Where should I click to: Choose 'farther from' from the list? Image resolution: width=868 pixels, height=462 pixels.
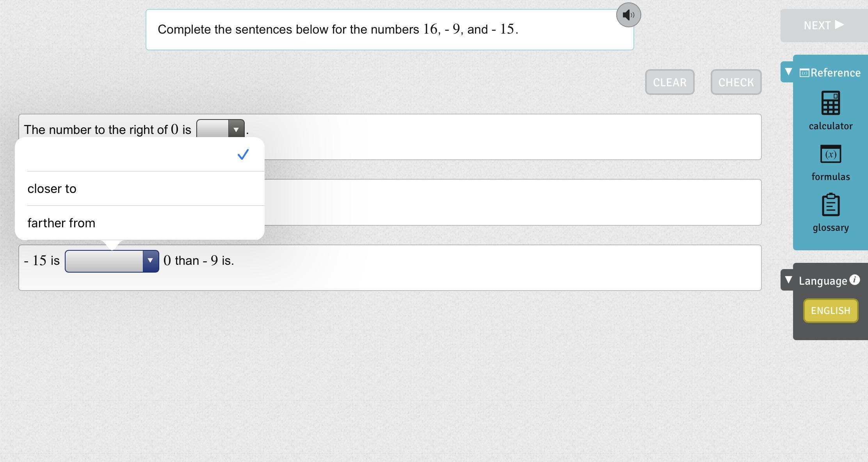pyautogui.click(x=61, y=223)
